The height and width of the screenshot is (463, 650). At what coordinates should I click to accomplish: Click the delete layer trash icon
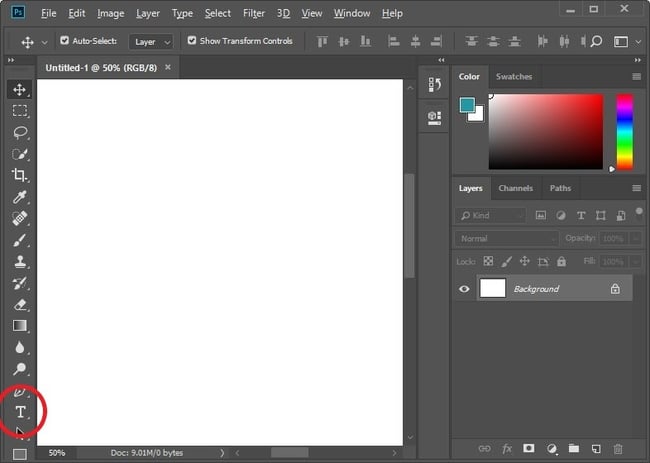[x=618, y=449]
